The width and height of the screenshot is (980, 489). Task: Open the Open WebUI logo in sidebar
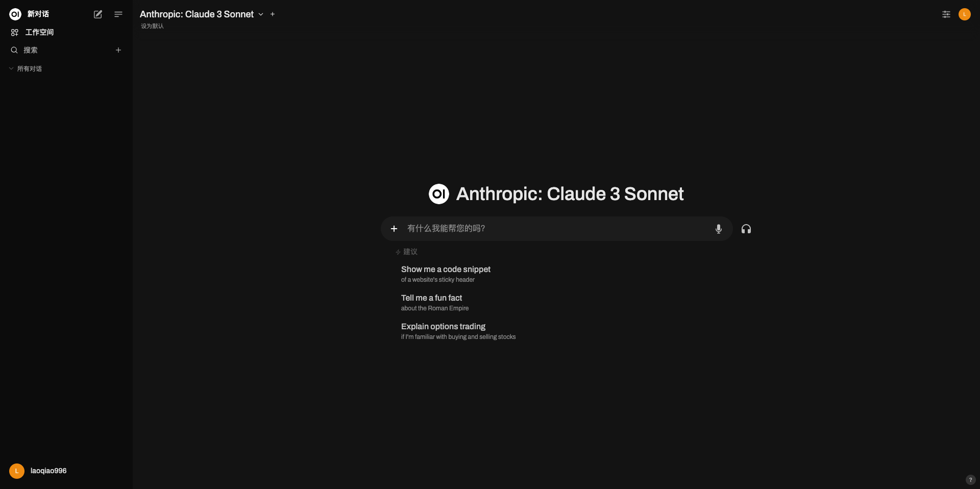[x=15, y=14]
